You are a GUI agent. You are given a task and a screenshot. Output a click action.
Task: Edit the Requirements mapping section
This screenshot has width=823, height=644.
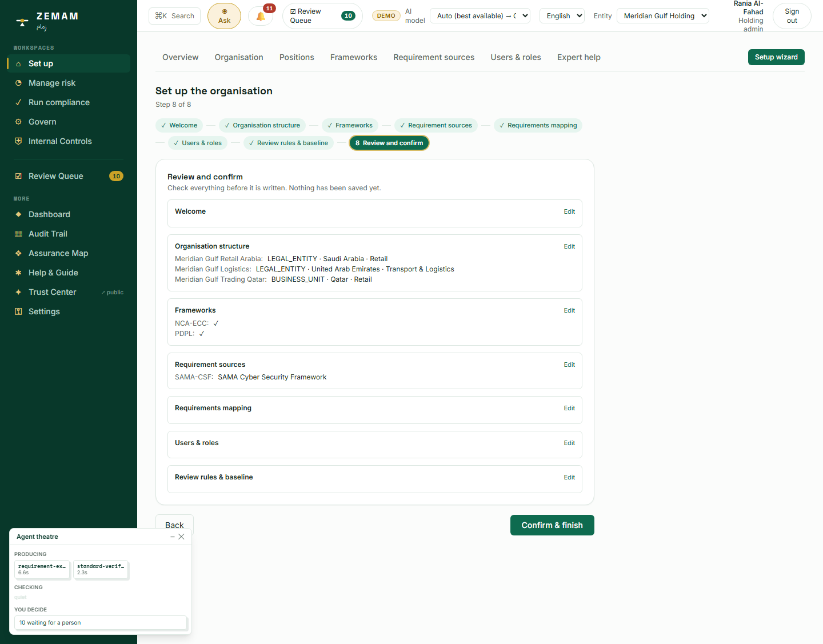569,408
